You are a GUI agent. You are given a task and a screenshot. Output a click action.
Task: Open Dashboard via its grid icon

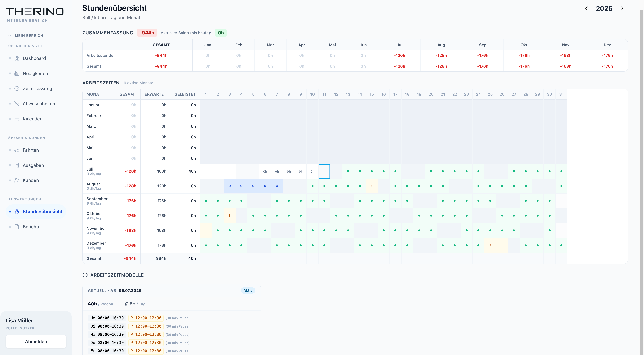pos(17,58)
